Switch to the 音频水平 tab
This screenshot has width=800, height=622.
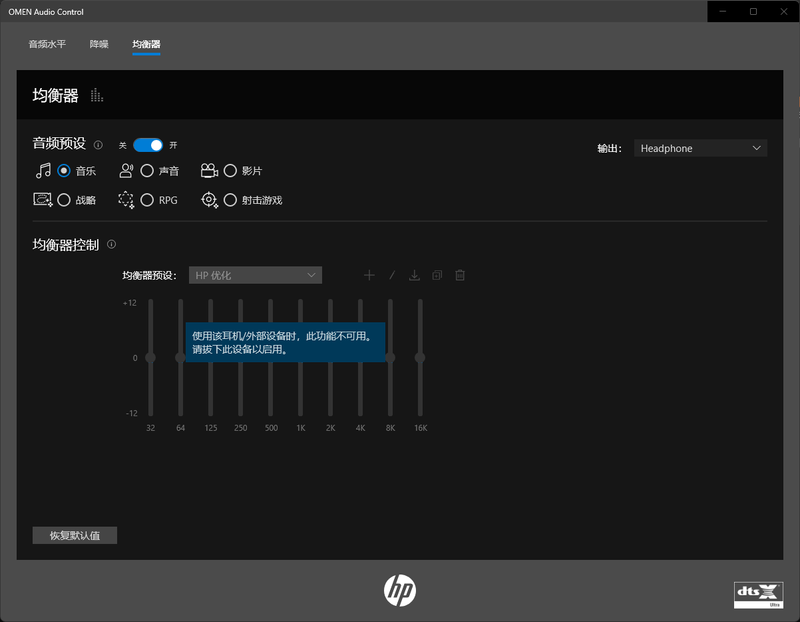(47, 44)
